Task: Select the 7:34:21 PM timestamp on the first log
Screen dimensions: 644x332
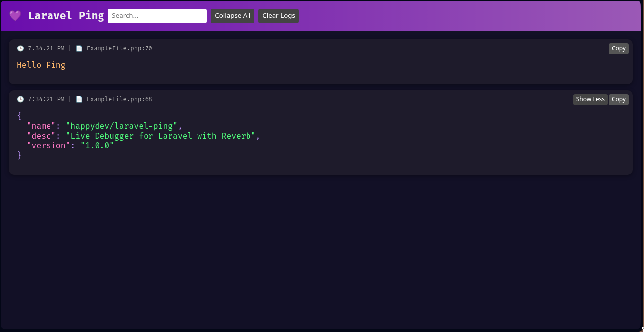Action: [46, 48]
